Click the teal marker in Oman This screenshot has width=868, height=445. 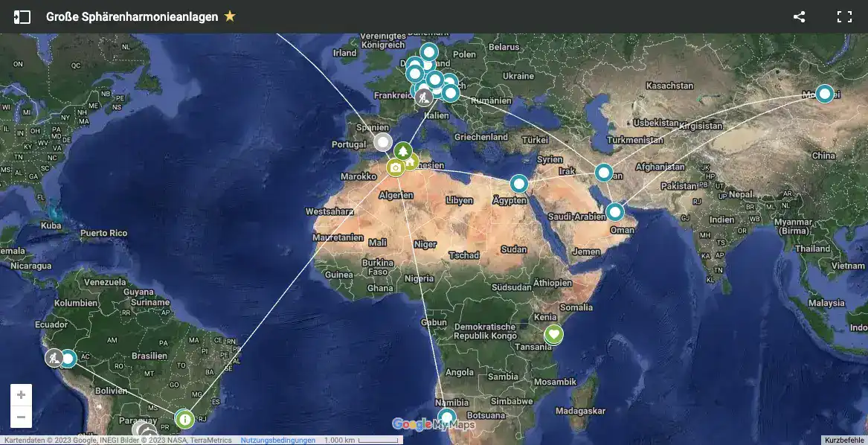615,212
